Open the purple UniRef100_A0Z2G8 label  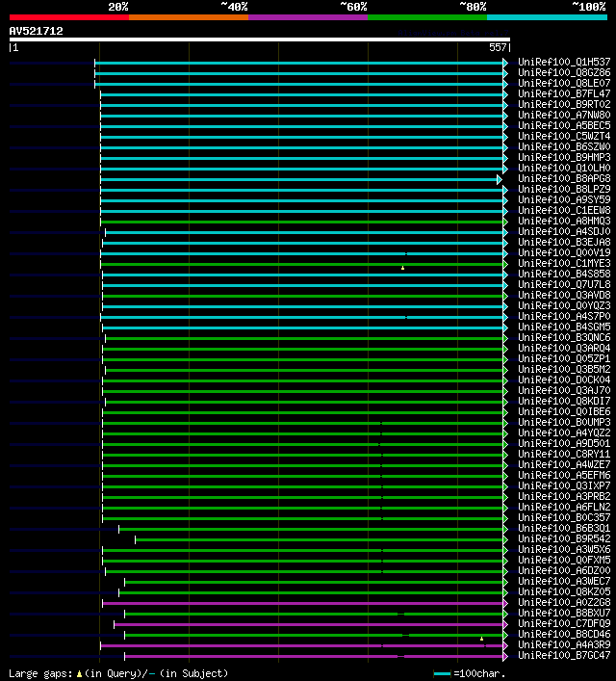[564, 602]
